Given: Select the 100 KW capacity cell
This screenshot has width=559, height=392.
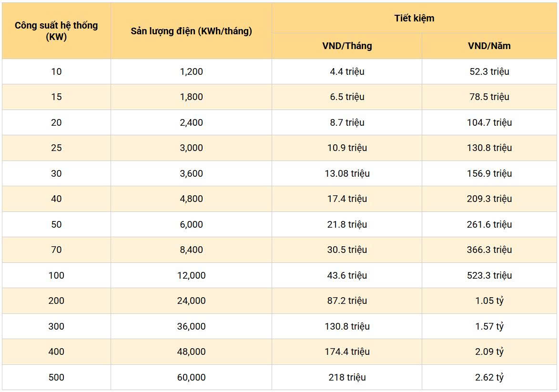Looking at the screenshot, I should pos(56,275).
